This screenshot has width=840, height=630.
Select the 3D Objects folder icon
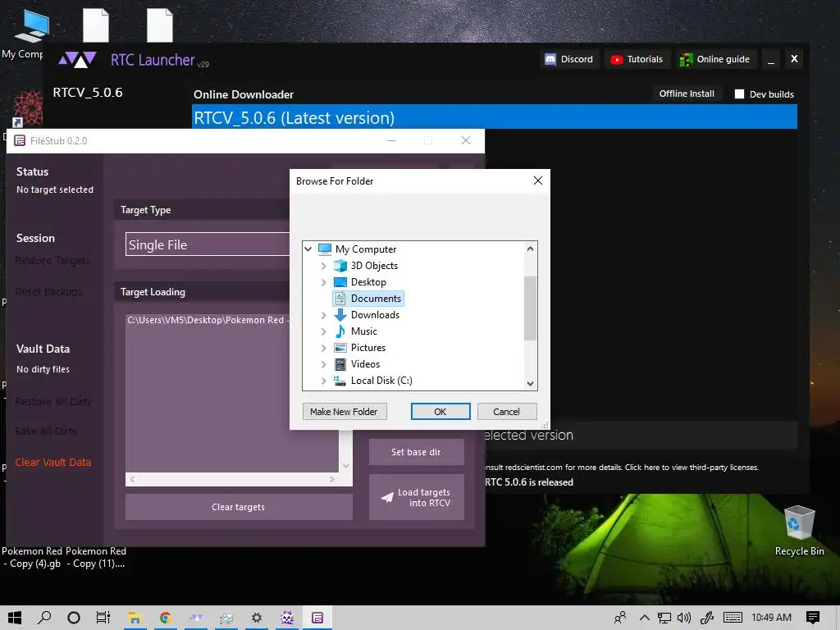click(x=340, y=266)
